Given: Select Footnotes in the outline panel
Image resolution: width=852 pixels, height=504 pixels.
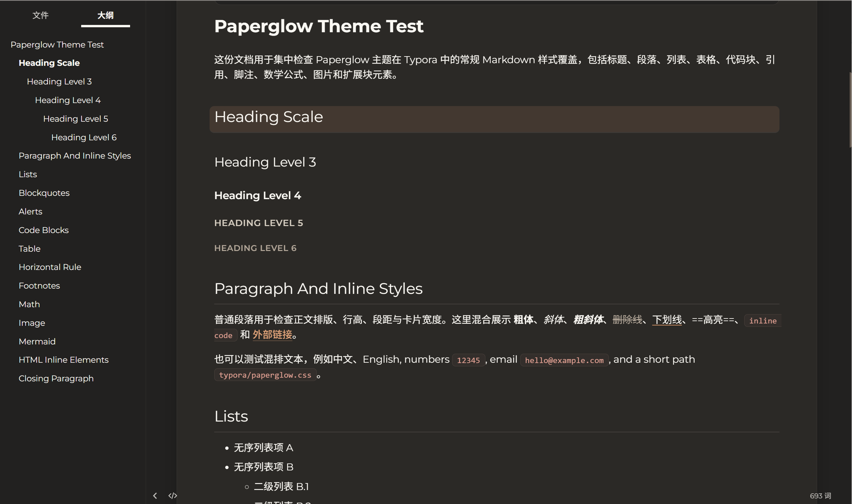Looking at the screenshot, I should pyautogui.click(x=39, y=285).
